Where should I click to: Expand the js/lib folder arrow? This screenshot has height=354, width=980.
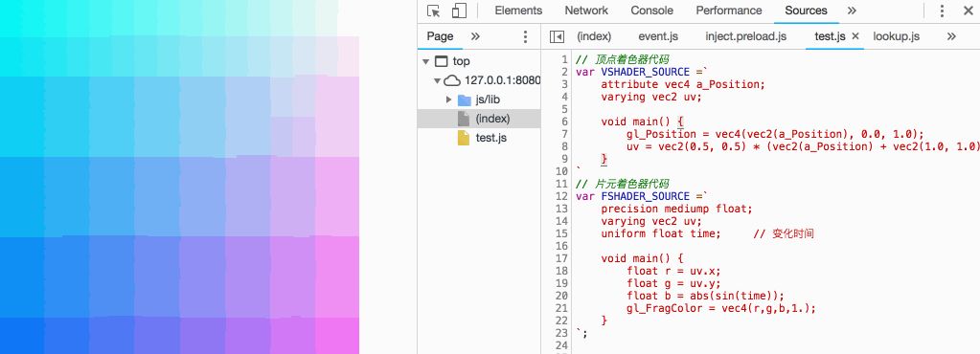tap(448, 100)
